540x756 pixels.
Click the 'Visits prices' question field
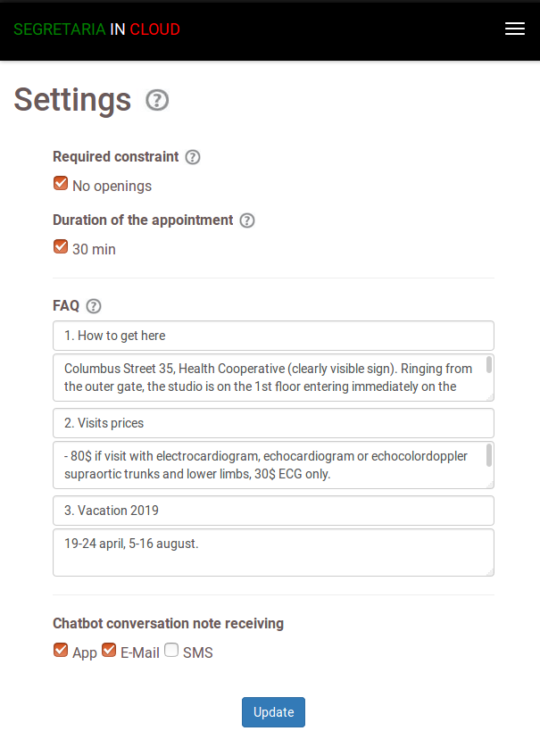tap(273, 423)
